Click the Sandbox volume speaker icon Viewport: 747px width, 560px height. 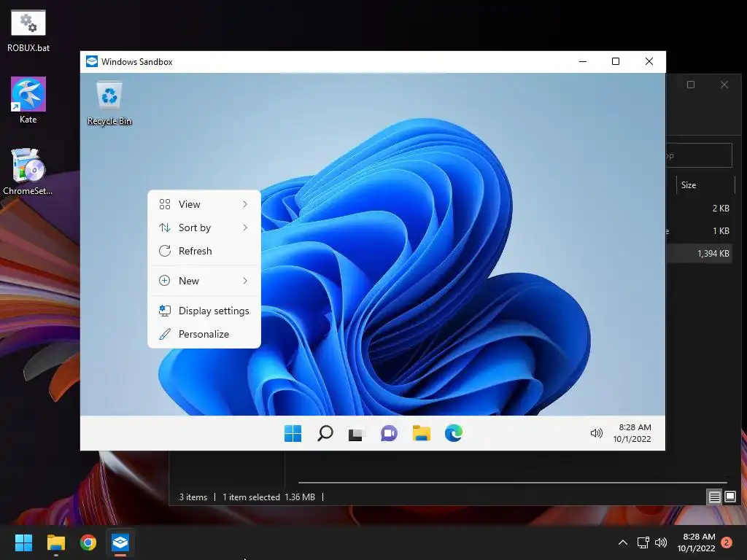coord(596,433)
